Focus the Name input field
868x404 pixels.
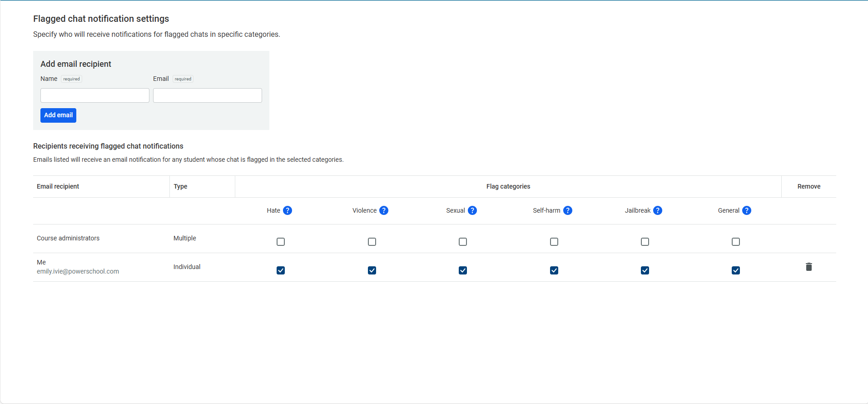point(95,95)
